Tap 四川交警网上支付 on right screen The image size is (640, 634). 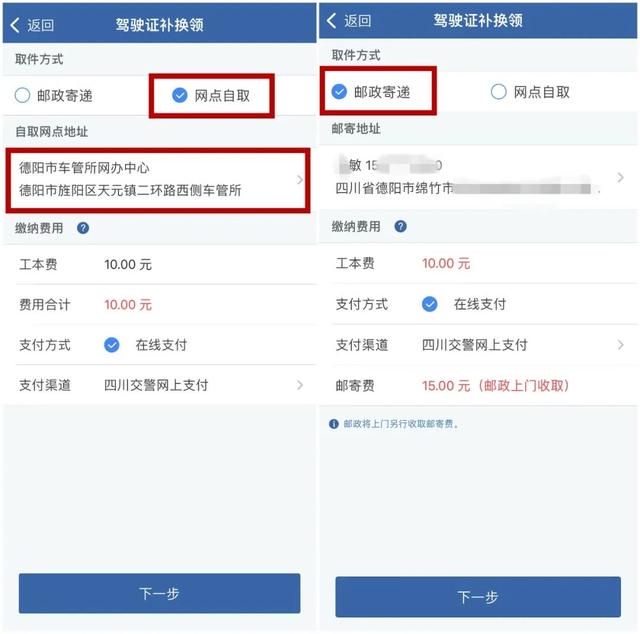click(x=474, y=345)
